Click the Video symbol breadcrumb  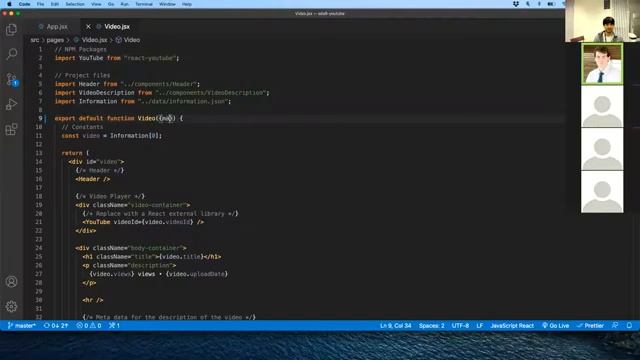coord(131,40)
